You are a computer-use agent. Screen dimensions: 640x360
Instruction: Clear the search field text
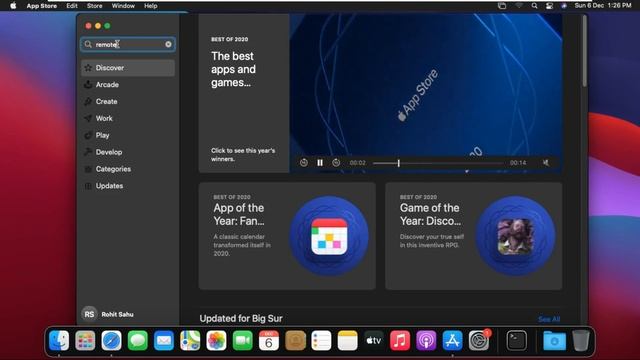(x=168, y=44)
